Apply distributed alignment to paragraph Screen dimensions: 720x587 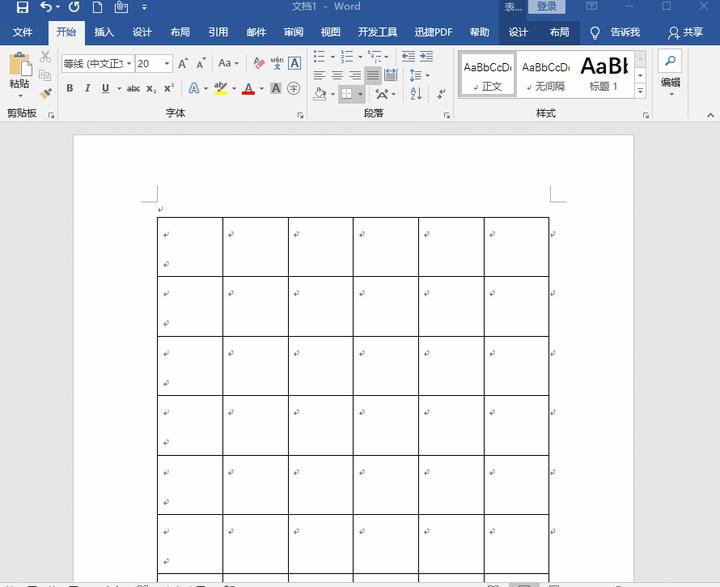[391, 75]
